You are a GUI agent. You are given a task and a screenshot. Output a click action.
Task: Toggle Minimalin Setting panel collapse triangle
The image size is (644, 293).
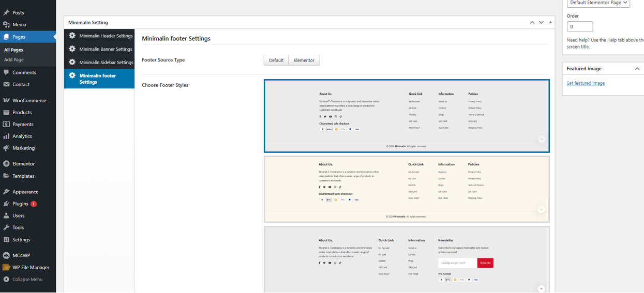550,22
